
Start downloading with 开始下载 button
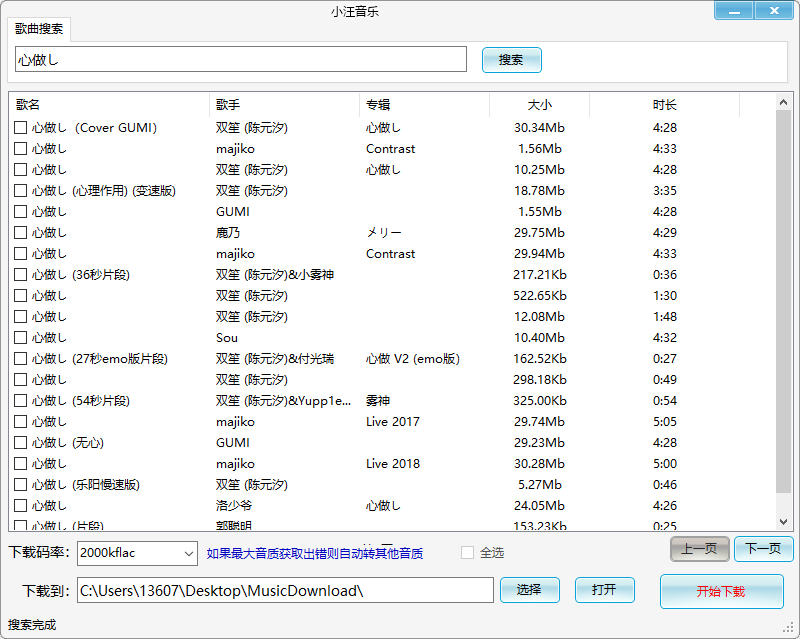(x=721, y=592)
